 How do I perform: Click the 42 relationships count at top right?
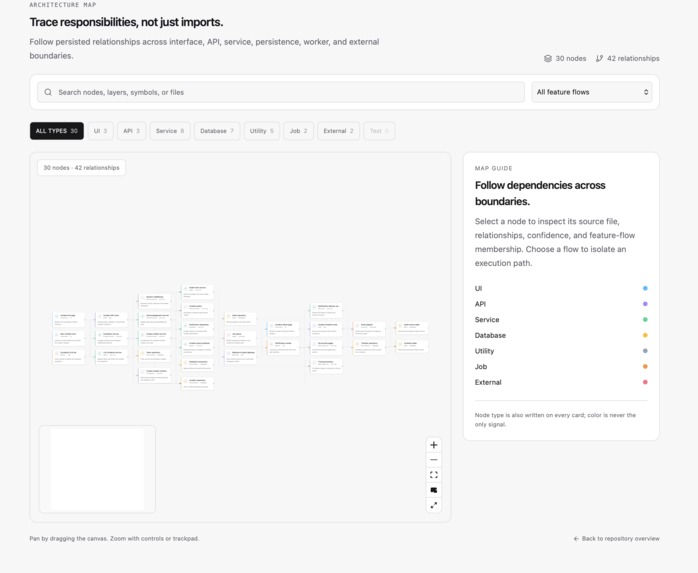coord(633,58)
